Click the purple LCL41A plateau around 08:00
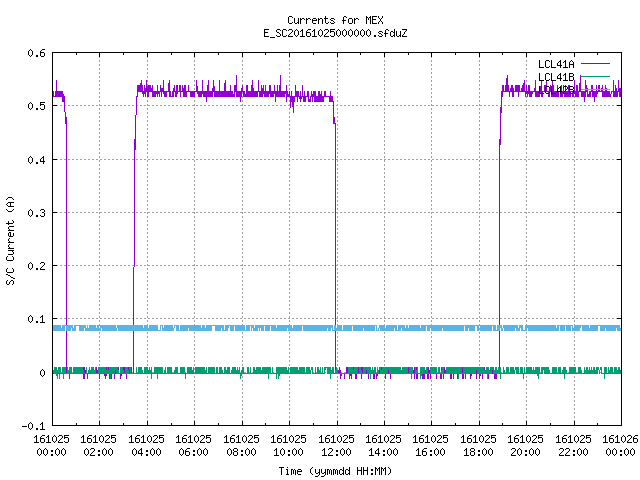Image resolution: width=640 pixels, height=480 pixels. tap(242, 94)
